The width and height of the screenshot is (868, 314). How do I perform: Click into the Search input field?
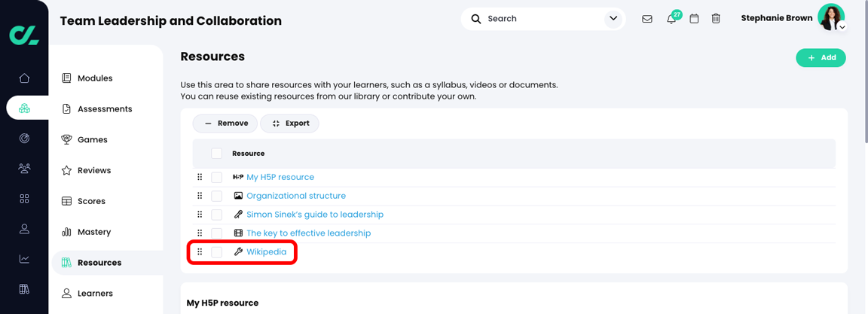(x=542, y=19)
